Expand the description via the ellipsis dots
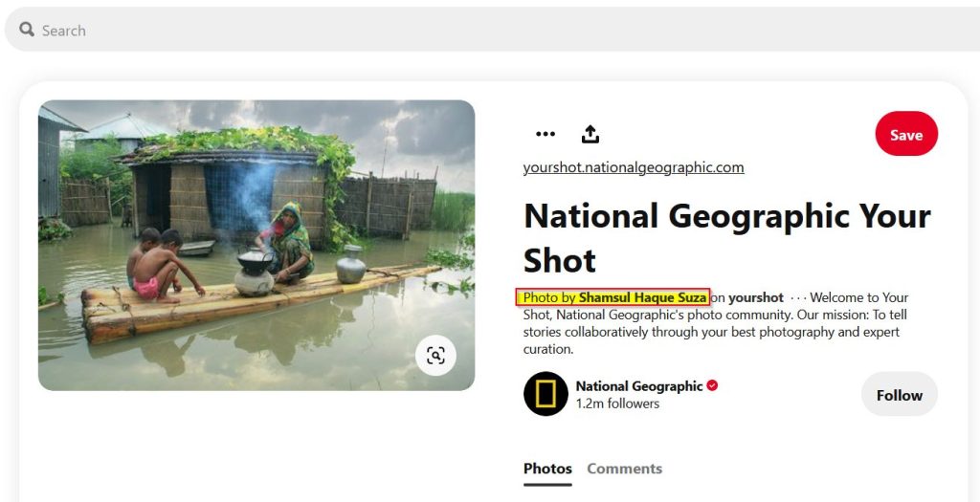The image size is (980, 502). (x=797, y=297)
